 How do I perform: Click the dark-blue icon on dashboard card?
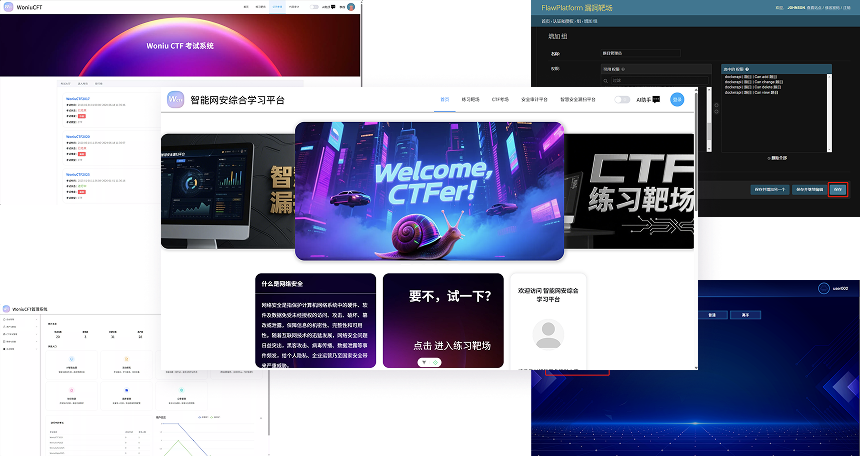pos(127,390)
